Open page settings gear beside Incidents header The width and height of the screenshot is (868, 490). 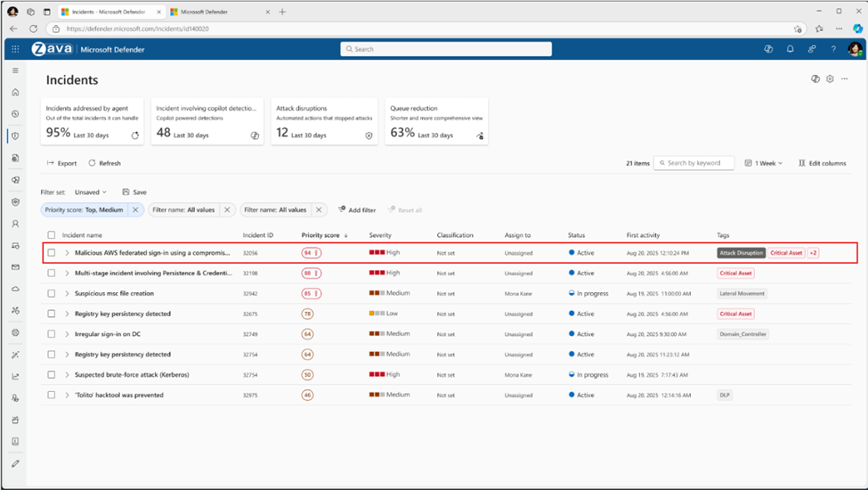click(830, 79)
